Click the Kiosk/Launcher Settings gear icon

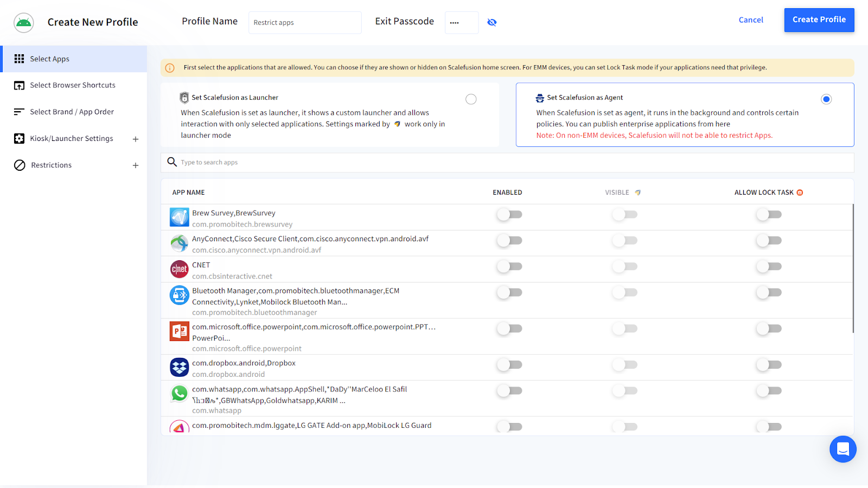(x=19, y=138)
